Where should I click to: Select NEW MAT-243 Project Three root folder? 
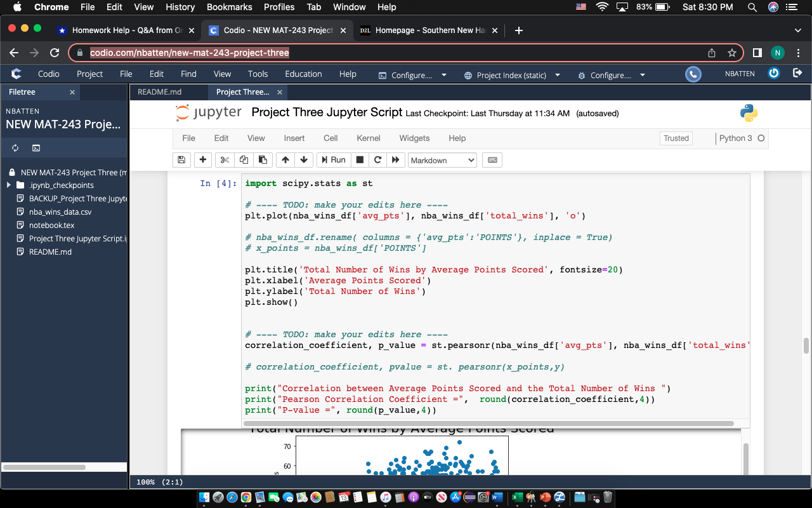pyautogui.click(x=74, y=172)
